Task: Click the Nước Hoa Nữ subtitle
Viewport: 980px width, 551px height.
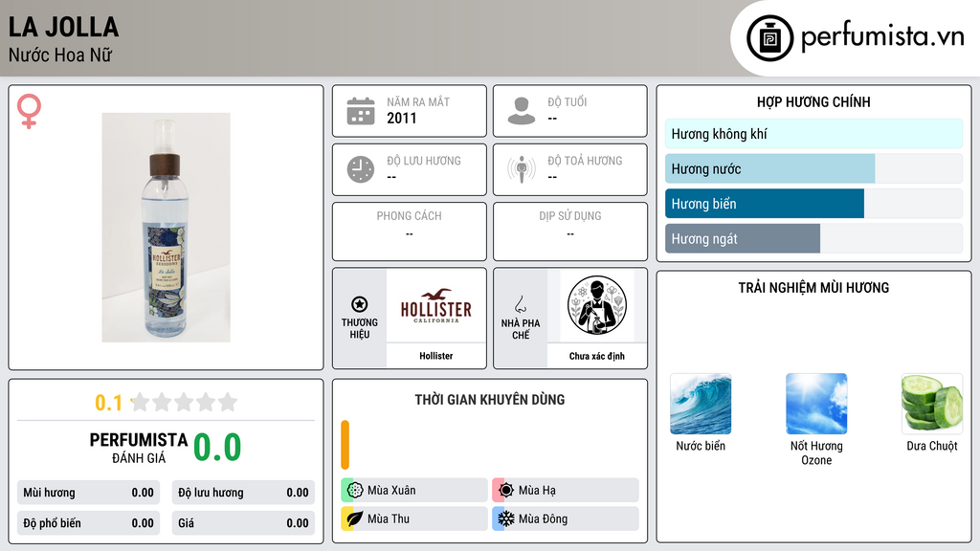Action: pyautogui.click(x=60, y=55)
